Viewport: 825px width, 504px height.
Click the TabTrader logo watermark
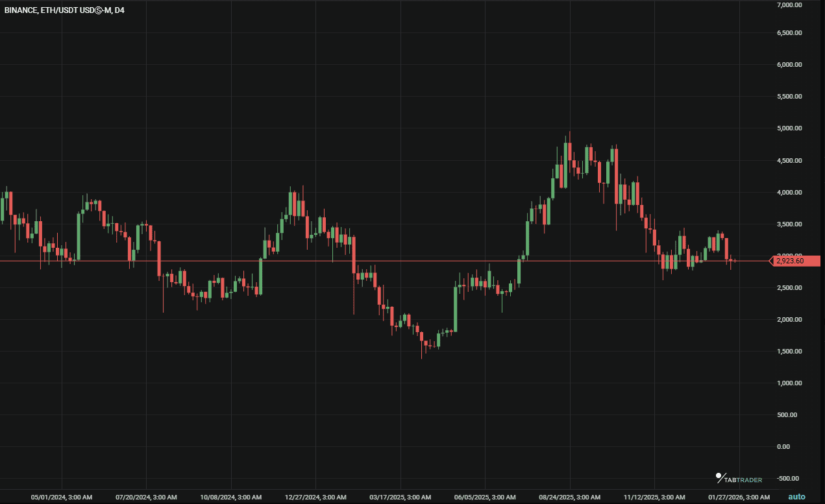click(x=739, y=479)
